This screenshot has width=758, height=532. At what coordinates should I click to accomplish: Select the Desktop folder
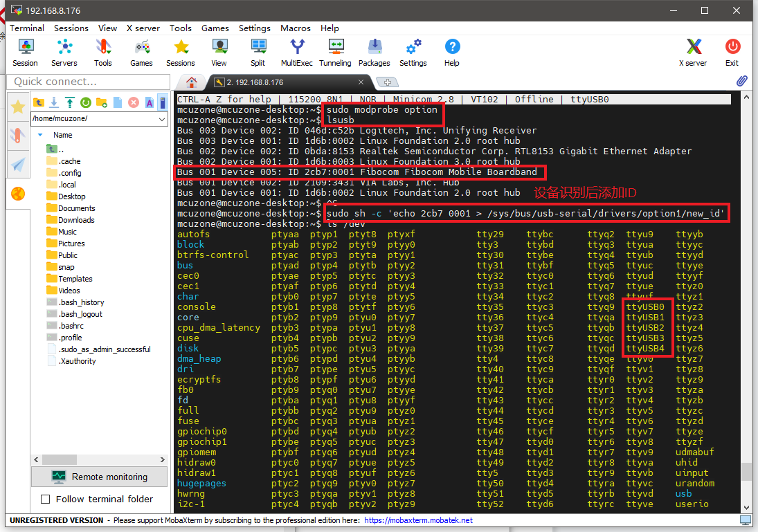(66, 196)
